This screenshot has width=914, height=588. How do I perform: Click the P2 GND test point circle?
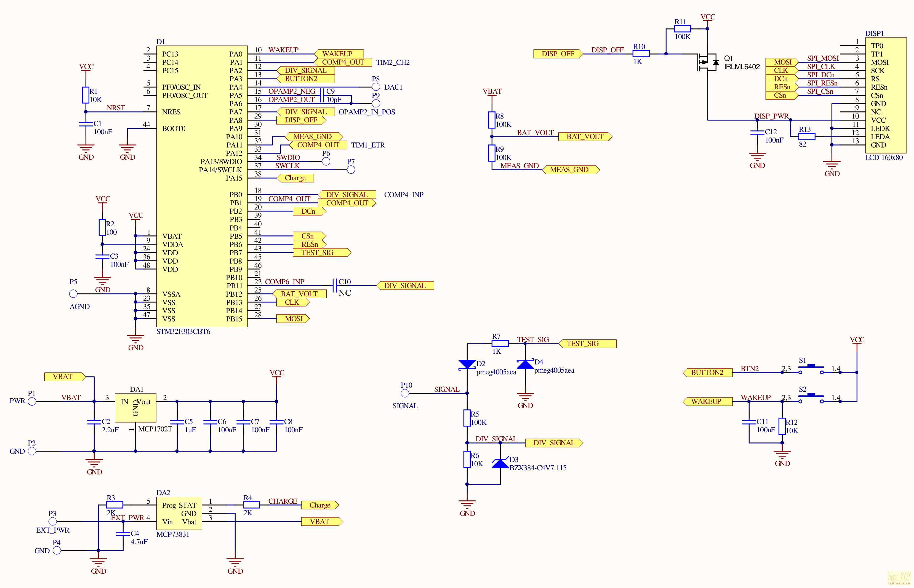pos(32,451)
